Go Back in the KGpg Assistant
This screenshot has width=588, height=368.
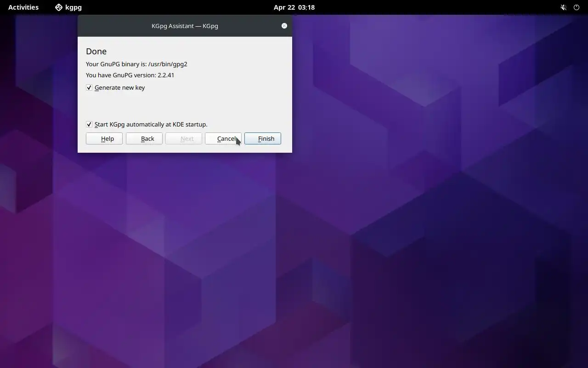(x=144, y=138)
